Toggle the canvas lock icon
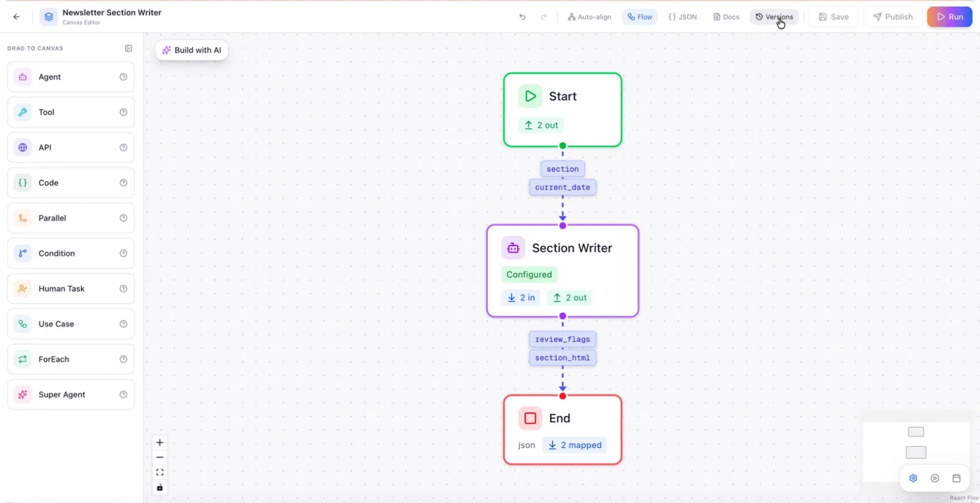This screenshot has width=980, height=503. pyautogui.click(x=160, y=488)
